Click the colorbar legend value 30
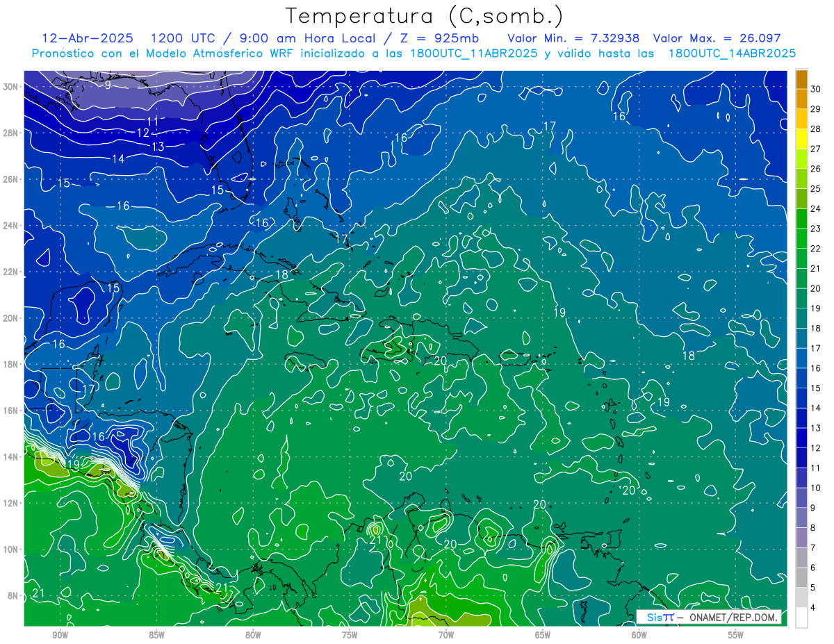 [x=816, y=89]
